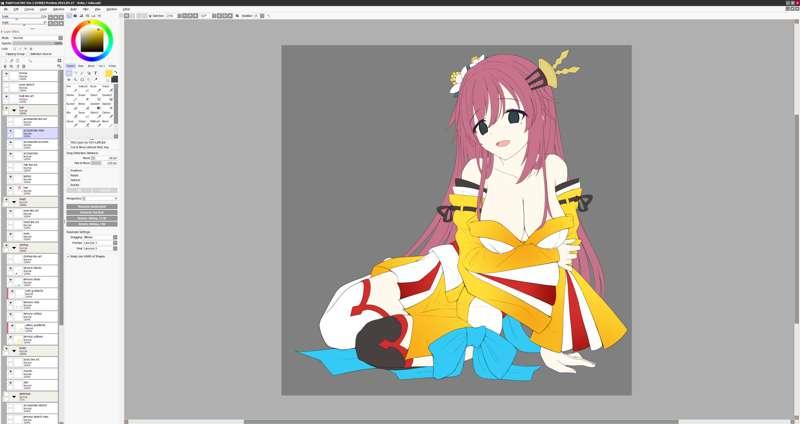The width and height of the screenshot is (800, 424).
Task: Choose the Bucket fill tool
Action: point(72,106)
